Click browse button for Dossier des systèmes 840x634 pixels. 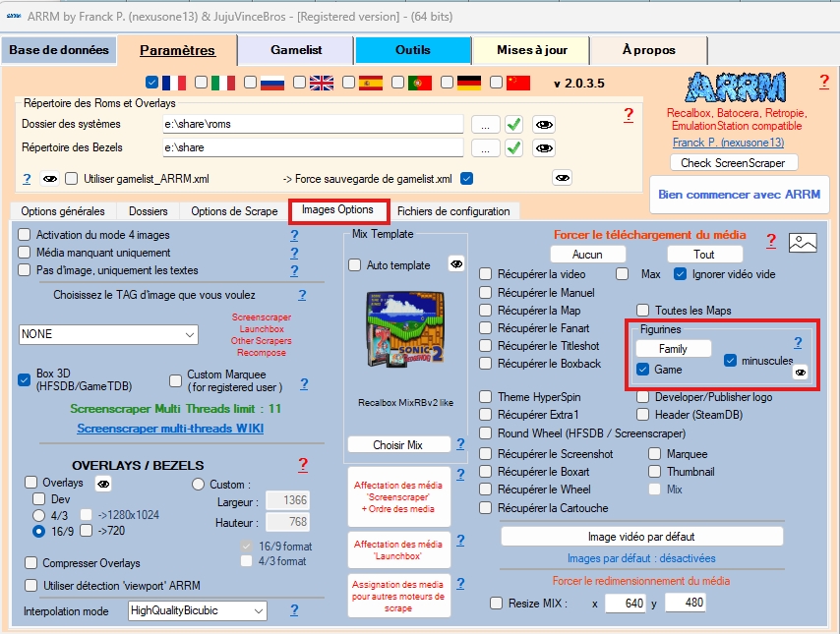[485, 124]
